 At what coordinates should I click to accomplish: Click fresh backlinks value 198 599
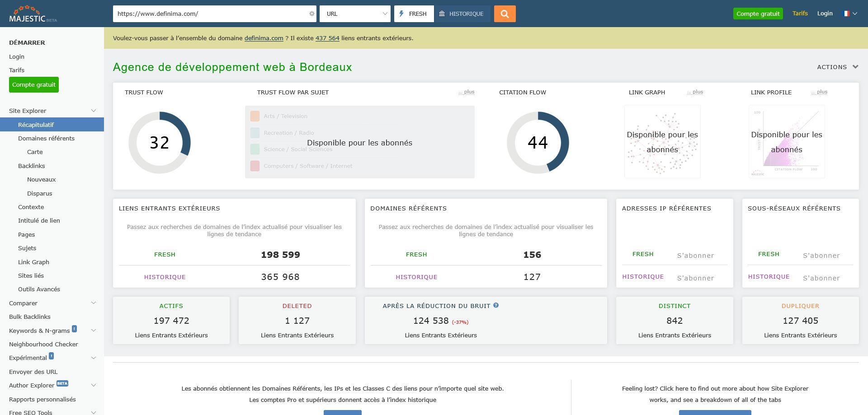click(x=280, y=255)
